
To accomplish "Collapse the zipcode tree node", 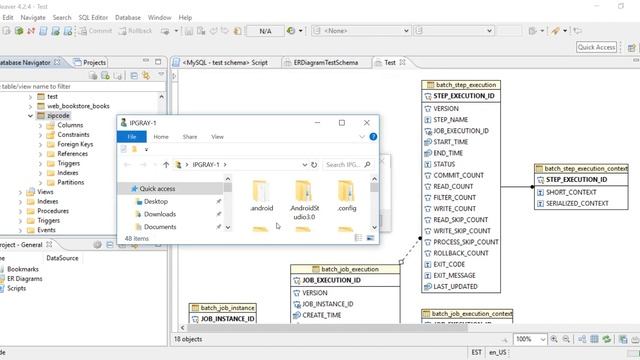I will [30, 116].
